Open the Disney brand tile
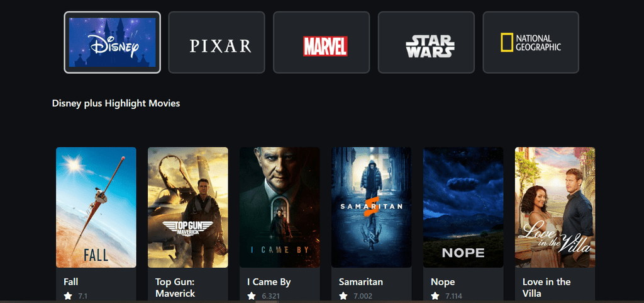Image resolution: width=644 pixels, height=303 pixels. 112,42
